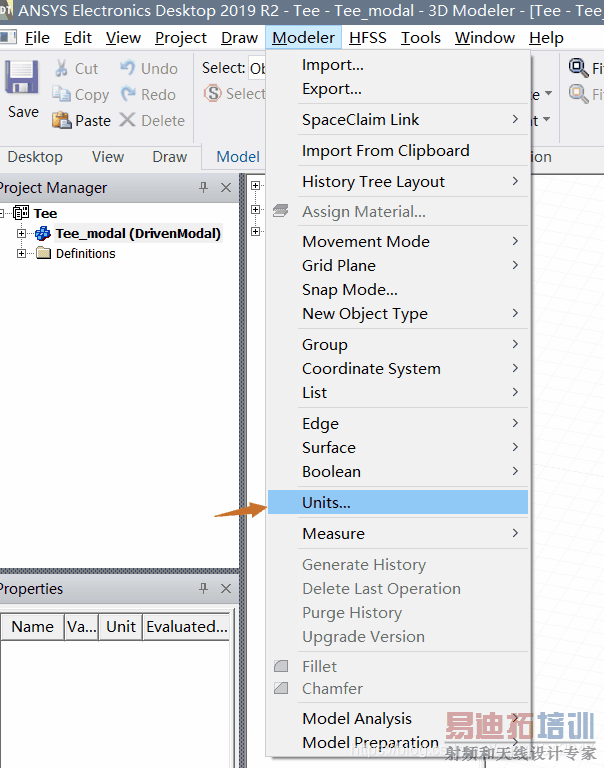Open the Measure submenu
The image size is (604, 768).
(398, 533)
